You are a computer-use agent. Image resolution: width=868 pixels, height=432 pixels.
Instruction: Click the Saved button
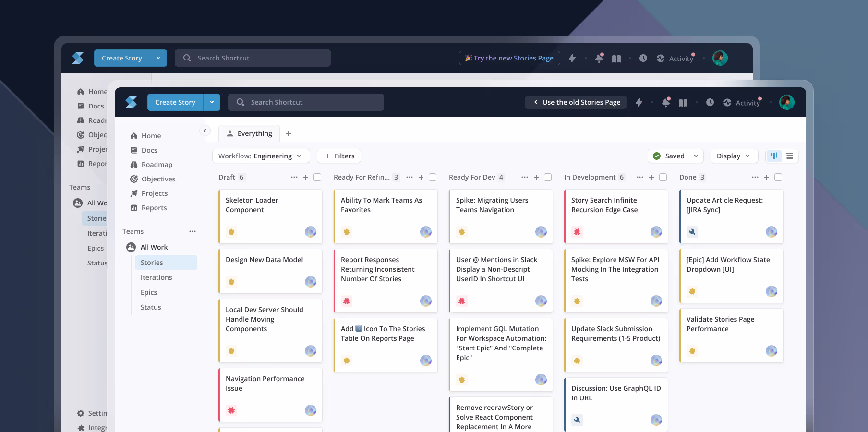[669, 156]
